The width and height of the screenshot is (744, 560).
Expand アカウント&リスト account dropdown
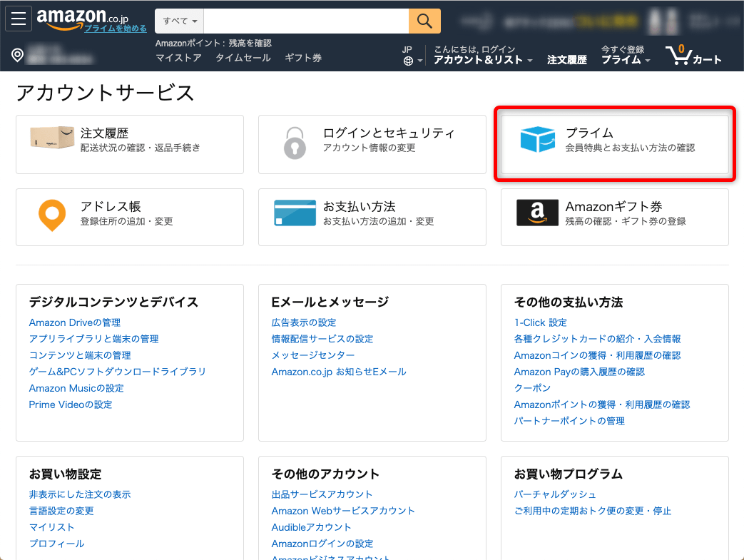(483, 60)
